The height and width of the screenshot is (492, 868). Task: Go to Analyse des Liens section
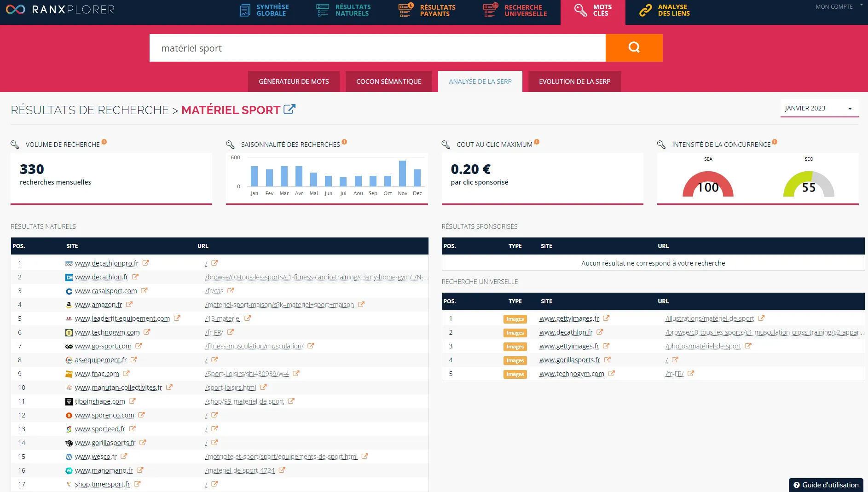coord(665,10)
